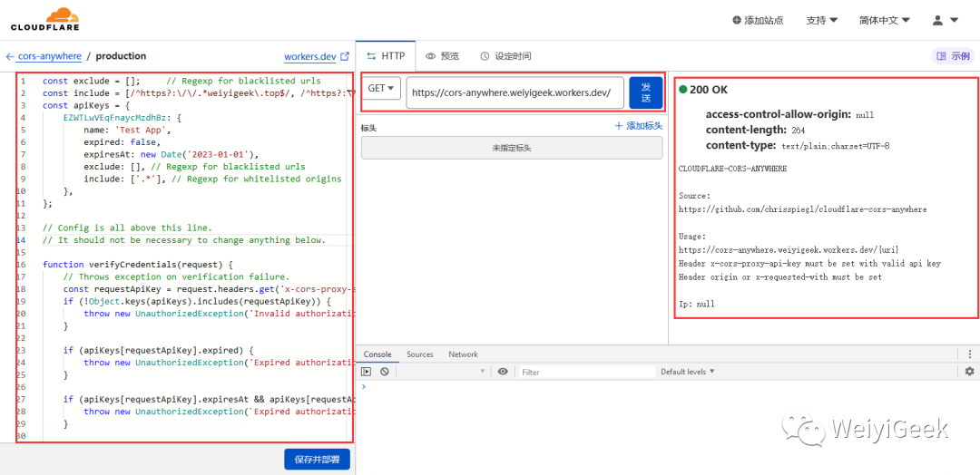Expand the Default levels dropdown

point(688,372)
